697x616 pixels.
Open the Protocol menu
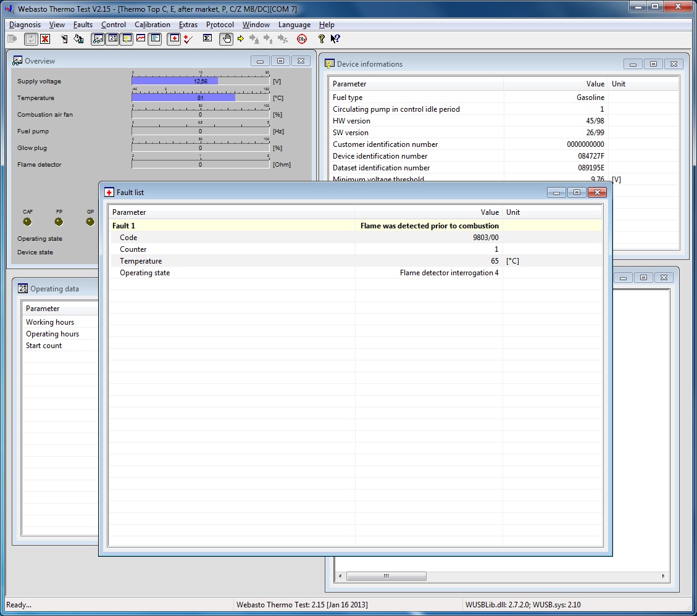(x=220, y=25)
